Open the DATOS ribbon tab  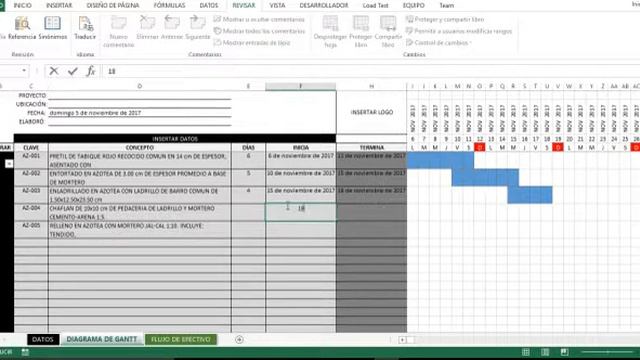click(x=209, y=5)
